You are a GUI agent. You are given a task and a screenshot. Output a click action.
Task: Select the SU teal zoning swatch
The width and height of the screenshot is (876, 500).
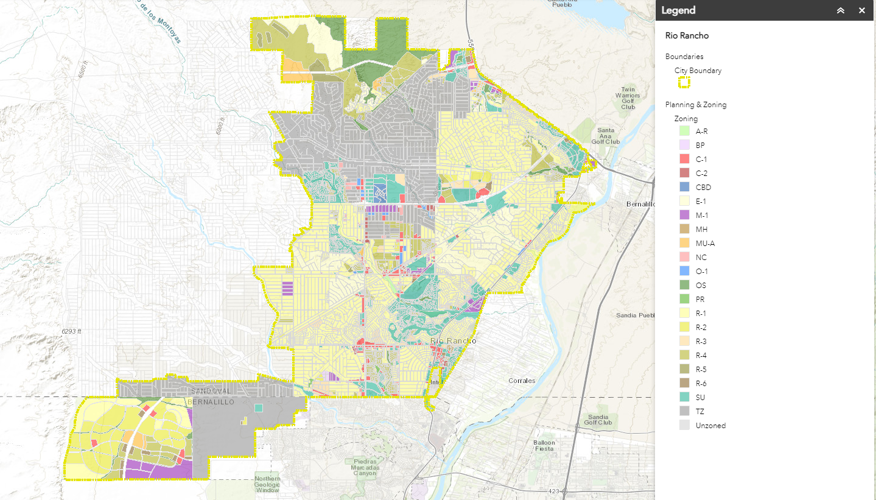tap(684, 397)
